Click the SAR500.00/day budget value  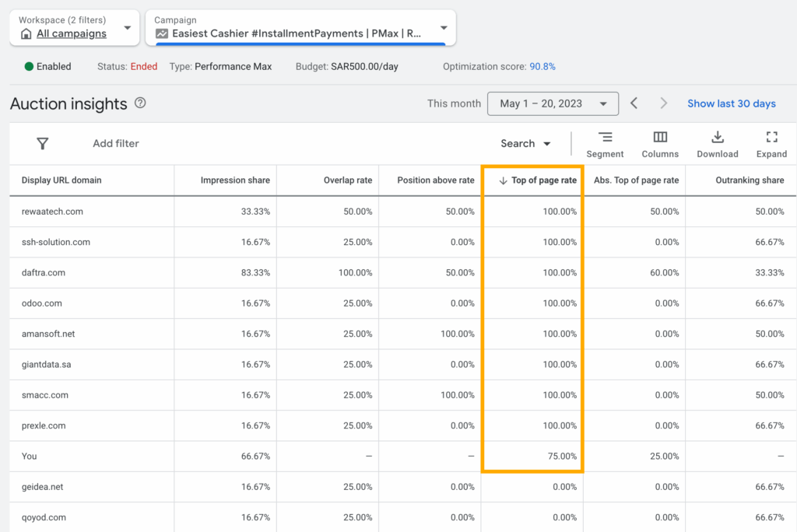pyautogui.click(x=364, y=67)
